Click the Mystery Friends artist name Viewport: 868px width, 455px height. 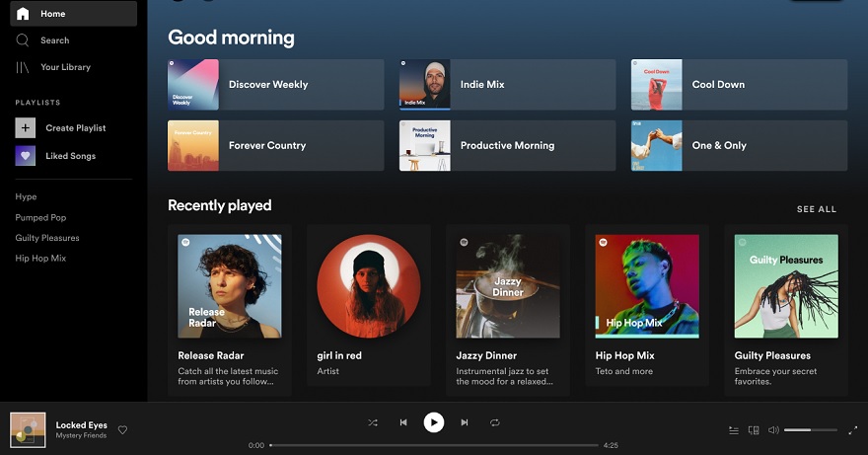81,435
